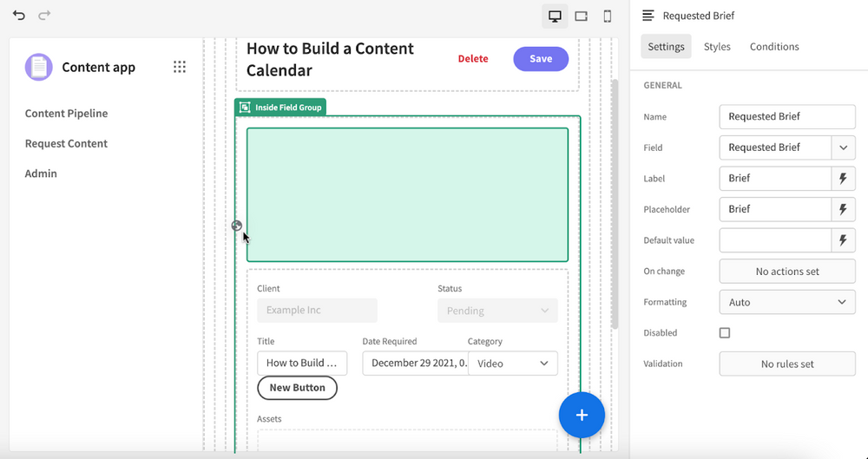
Task: Open the Formatting Auto dropdown
Action: [x=787, y=302]
